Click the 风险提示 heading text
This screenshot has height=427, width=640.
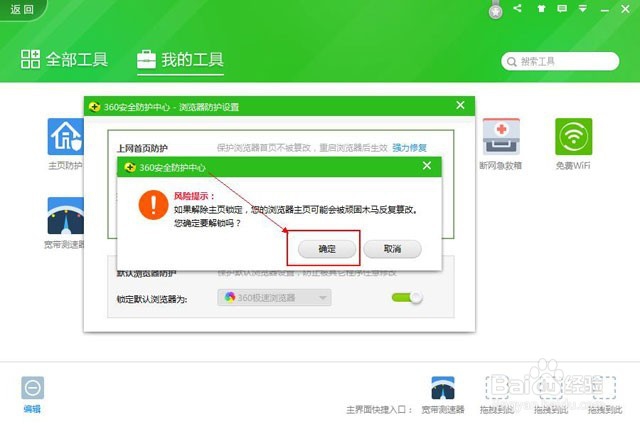click(194, 196)
